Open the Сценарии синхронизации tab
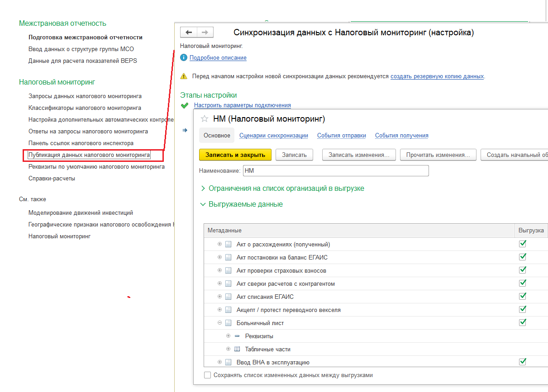 pyautogui.click(x=274, y=135)
